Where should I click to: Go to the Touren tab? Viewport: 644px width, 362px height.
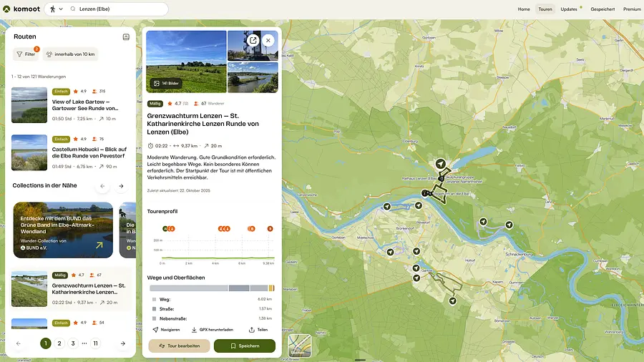pyautogui.click(x=545, y=9)
